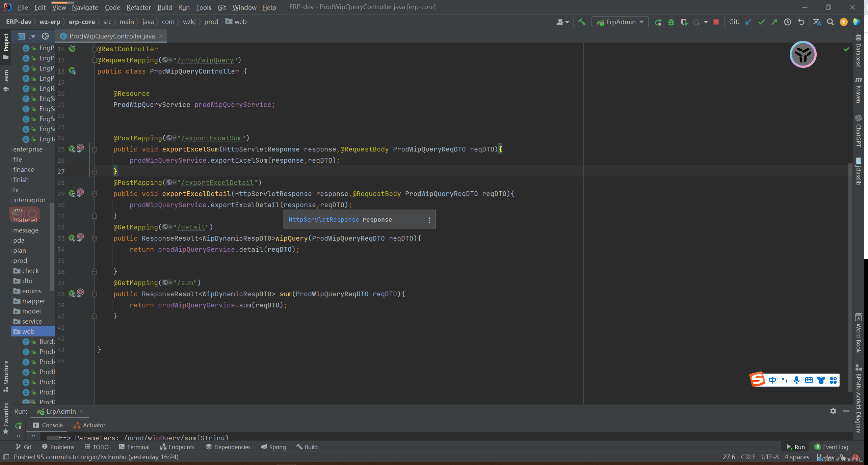The image size is (868, 465).
Task: Stop the running ErpAdmin application
Action: (716, 22)
